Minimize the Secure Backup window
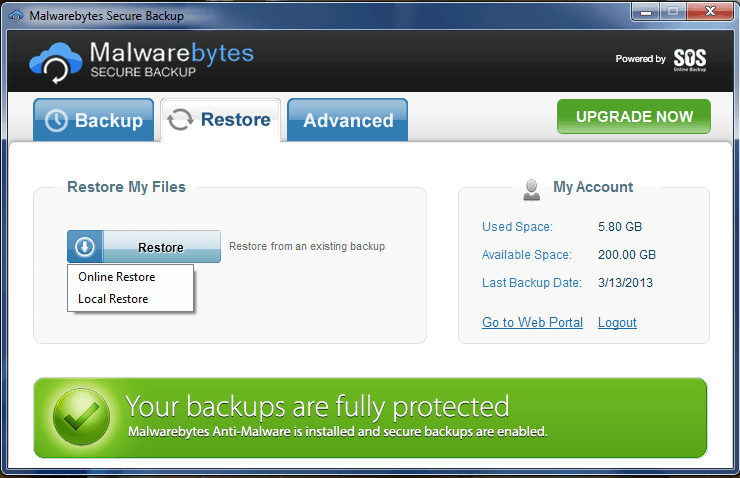Image resolution: width=740 pixels, height=478 pixels. (x=646, y=12)
